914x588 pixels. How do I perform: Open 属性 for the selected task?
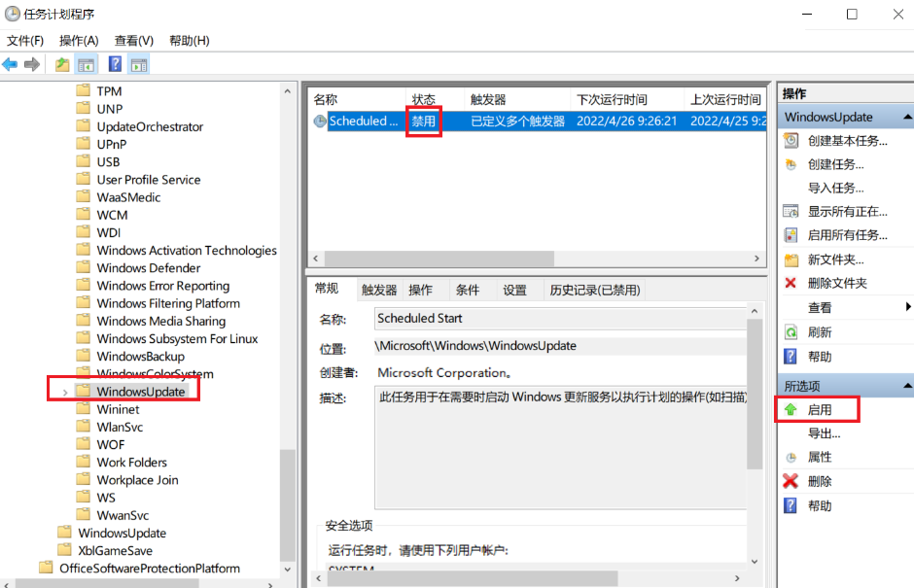(819, 457)
